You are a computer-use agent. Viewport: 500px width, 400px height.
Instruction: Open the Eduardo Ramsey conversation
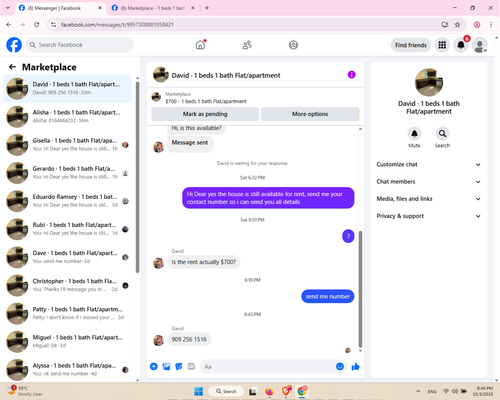point(67,201)
